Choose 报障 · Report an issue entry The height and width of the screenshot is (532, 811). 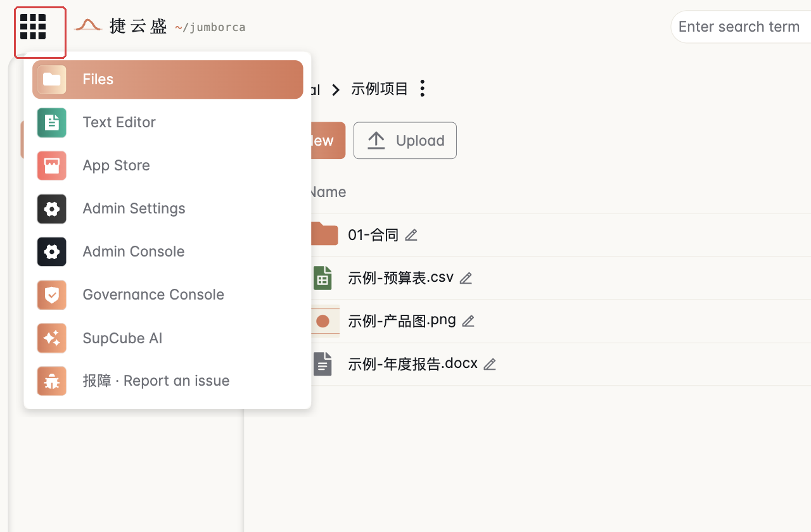[x=168, y=381]
